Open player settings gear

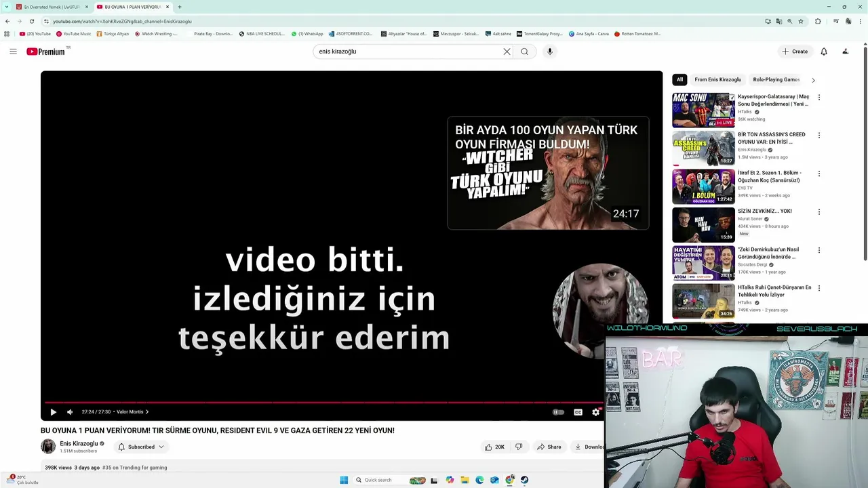tap(596, 412)
